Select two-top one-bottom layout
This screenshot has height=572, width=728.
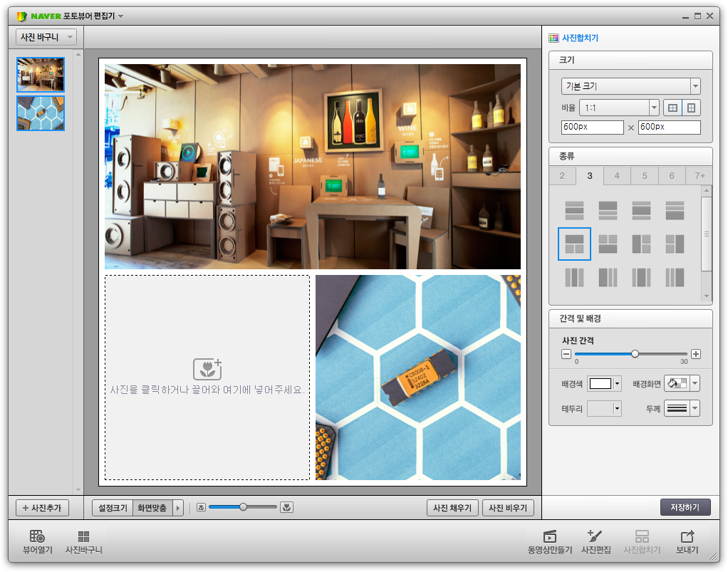[608, 244]
